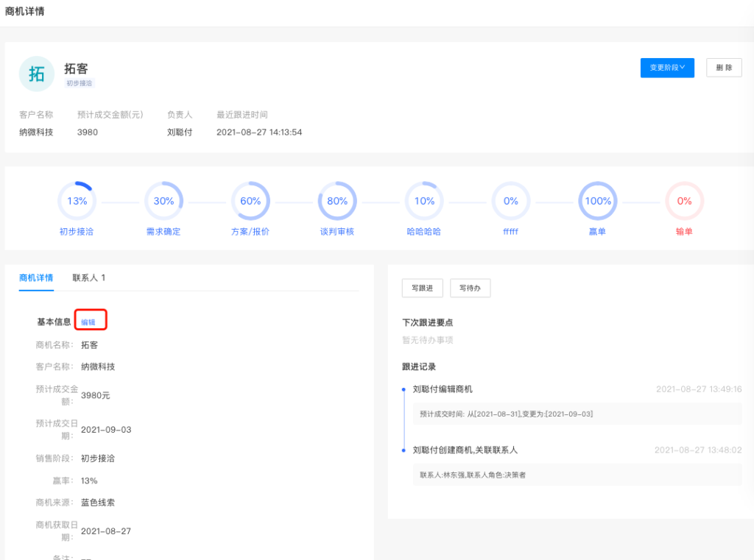The width and height of the screenshot is (754, 560).
Task: Select the 需求确定 30% stage circle
Action: click(163, 201)
